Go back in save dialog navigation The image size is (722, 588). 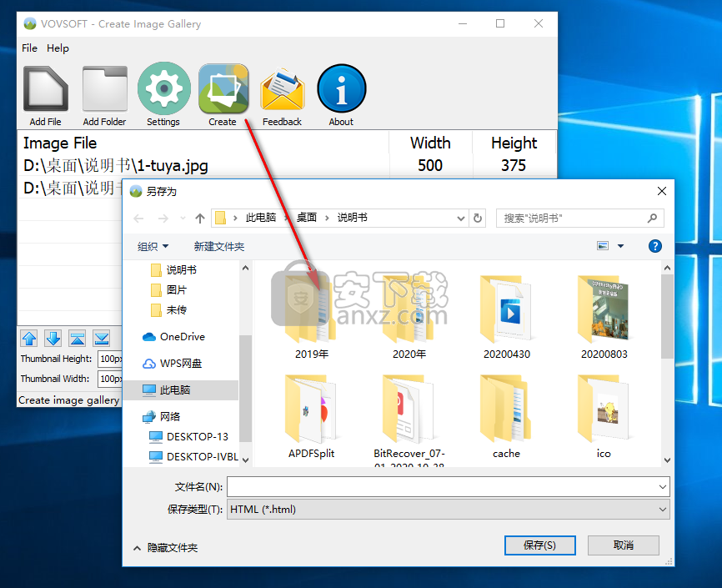(138, 219)
